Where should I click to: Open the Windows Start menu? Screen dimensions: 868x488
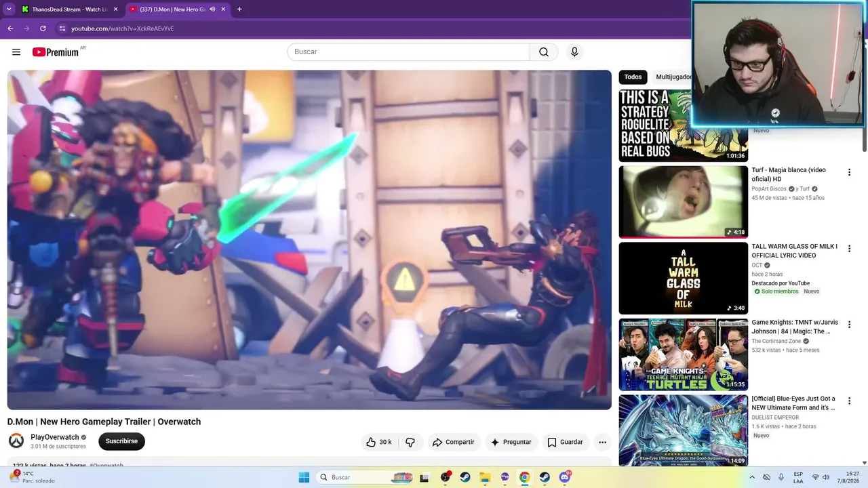click(x=303, y=477)
